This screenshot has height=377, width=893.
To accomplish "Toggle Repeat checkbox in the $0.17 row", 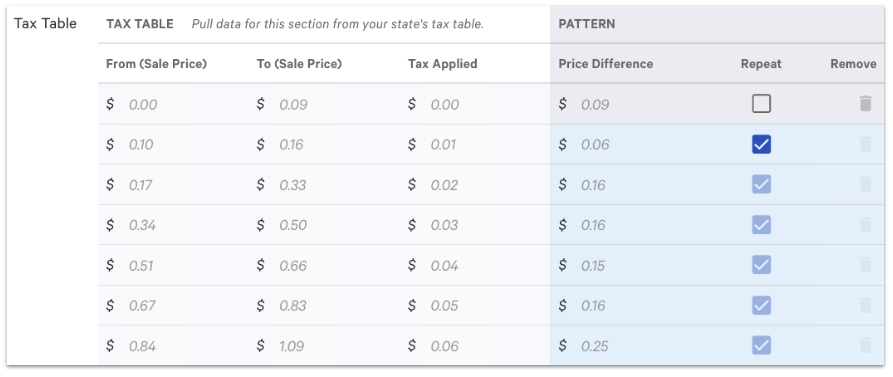I will (761, 185).
